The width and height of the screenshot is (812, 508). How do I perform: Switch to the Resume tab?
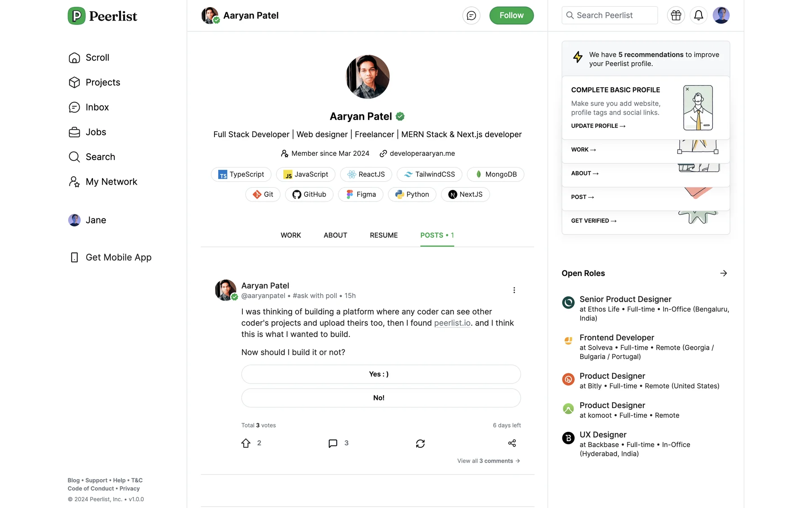384,235
